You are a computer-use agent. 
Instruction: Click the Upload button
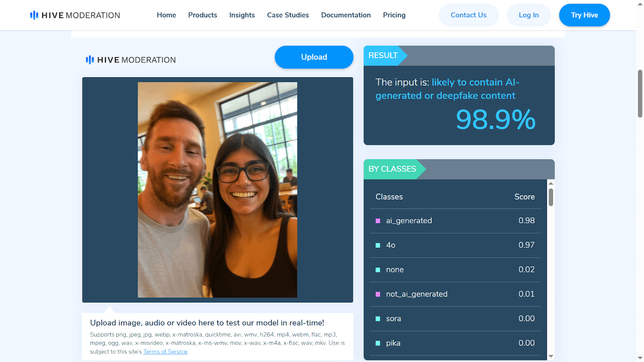[x=314, y=57]
